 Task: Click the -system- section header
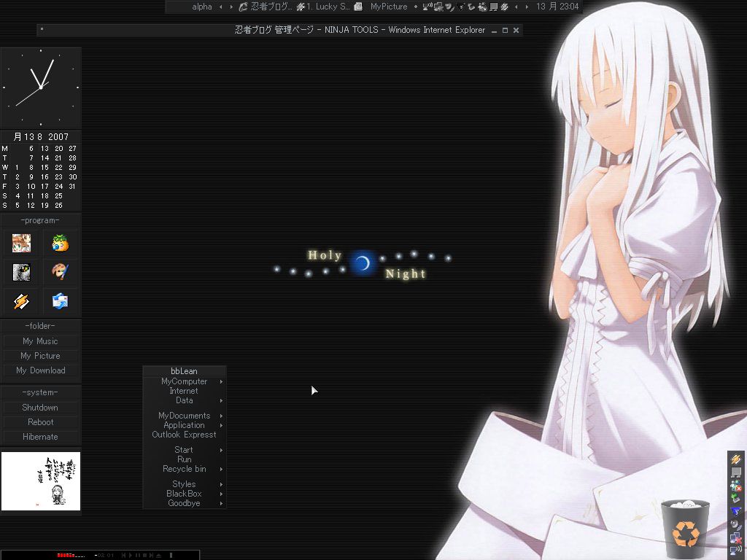[x=41, y=392]
